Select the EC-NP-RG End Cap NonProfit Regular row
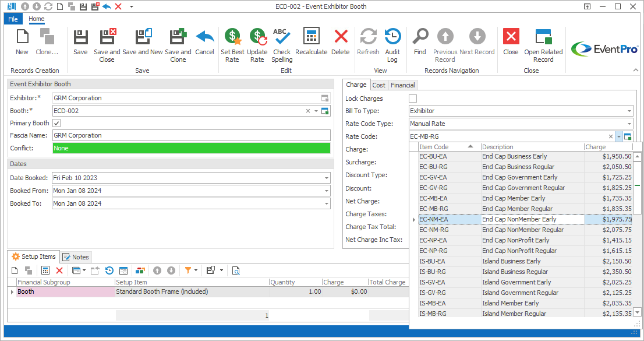Image resolution: width=644 pixels, height=341 pixels. point(525,251)
